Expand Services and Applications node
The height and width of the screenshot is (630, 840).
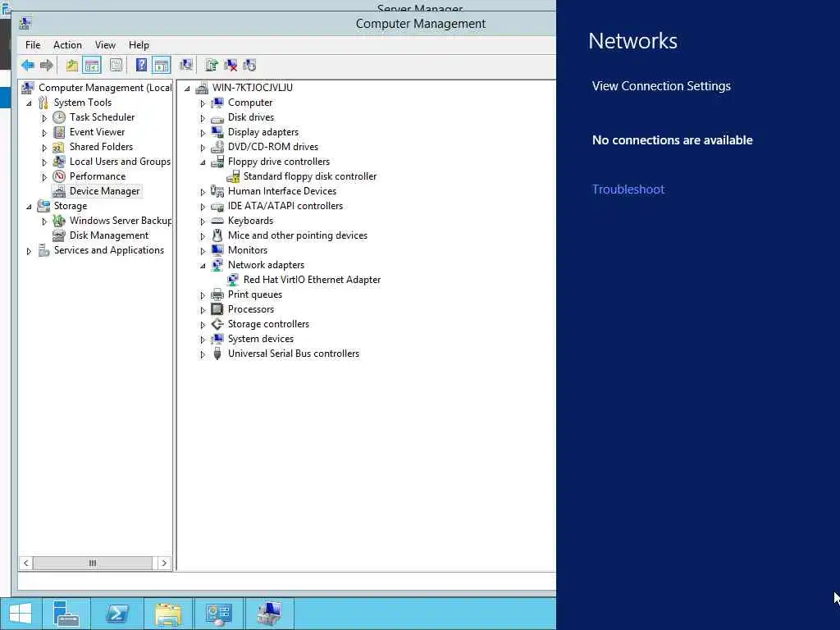pyautogui.click(x=29, y=251)
